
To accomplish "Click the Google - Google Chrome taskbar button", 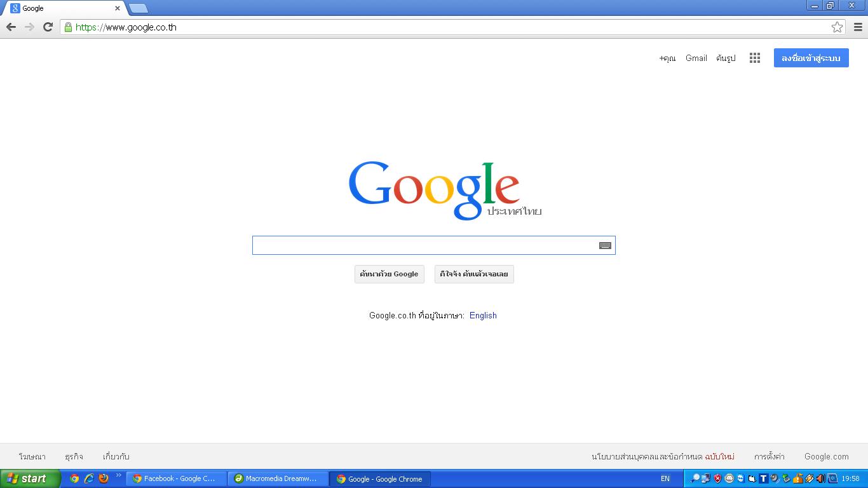I will tap(380, 478).
